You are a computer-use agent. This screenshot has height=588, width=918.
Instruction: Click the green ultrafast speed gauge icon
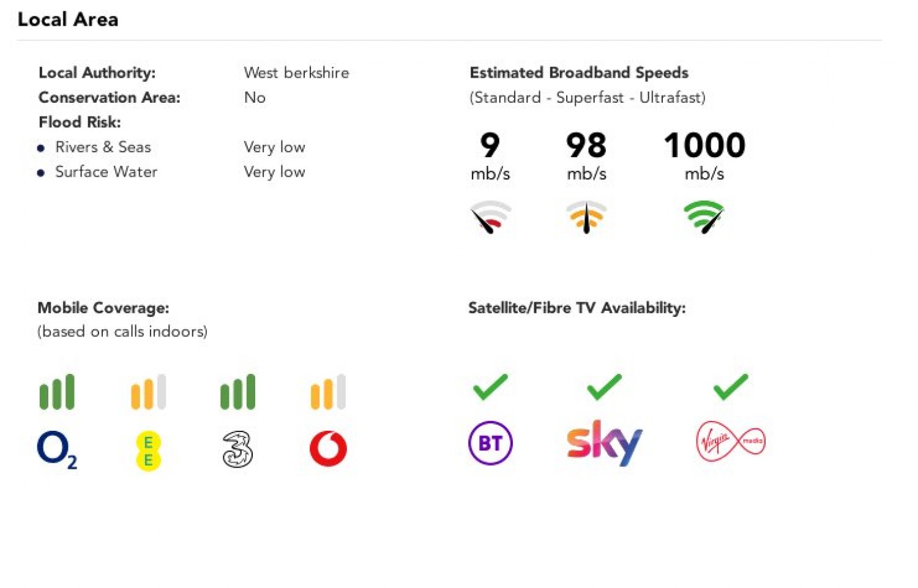pos(704,217)
